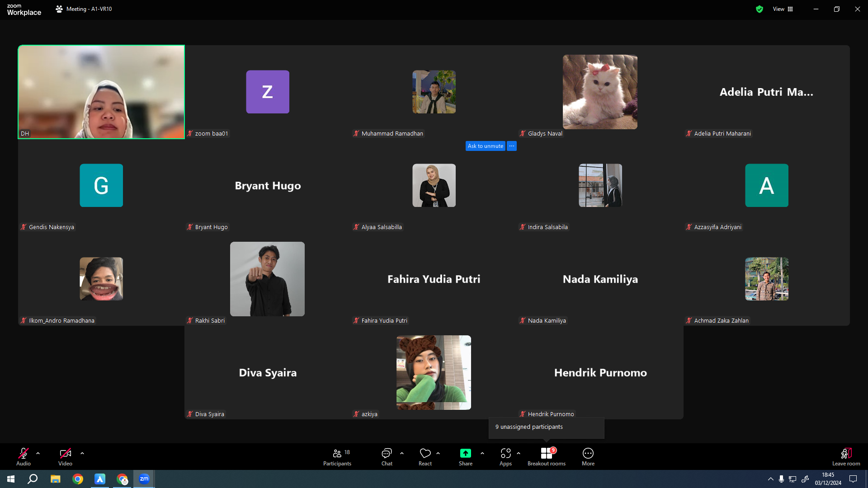Screen dimensions: 868x488
Task: Open the system tray network icon
Action: [x=793, y=479]
